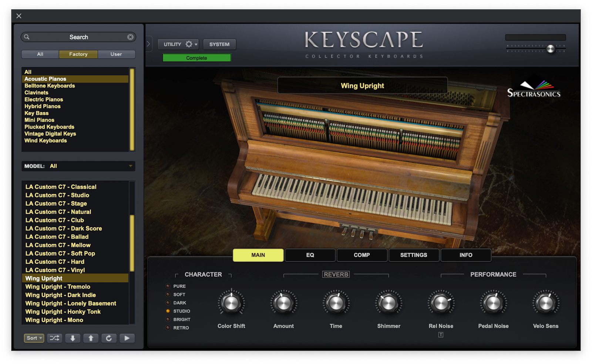Screen dimensions: 592x364
Task: Click the Spectrasonics logo
Action: (534, 89)
